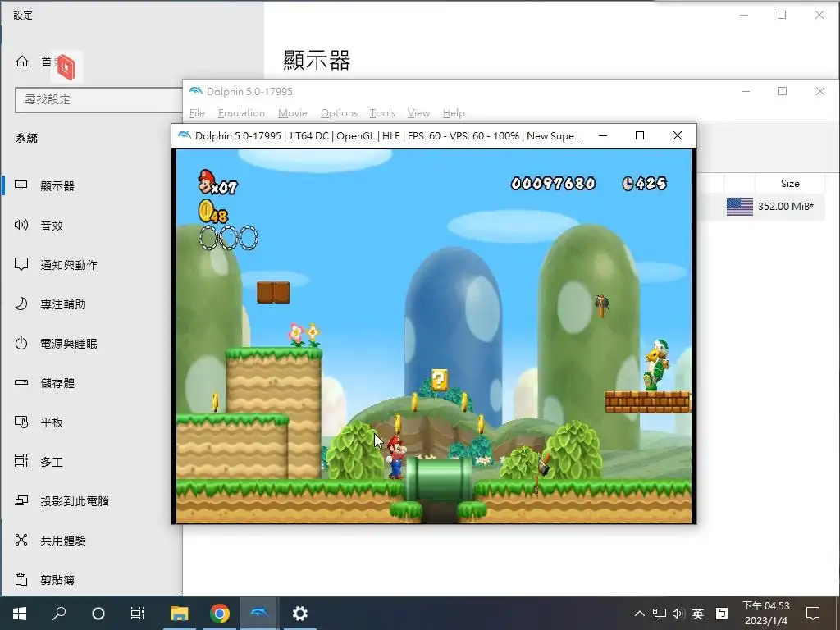840x630 pixels.
Task: Click the yellow question block in game
Action: [440, 379]
